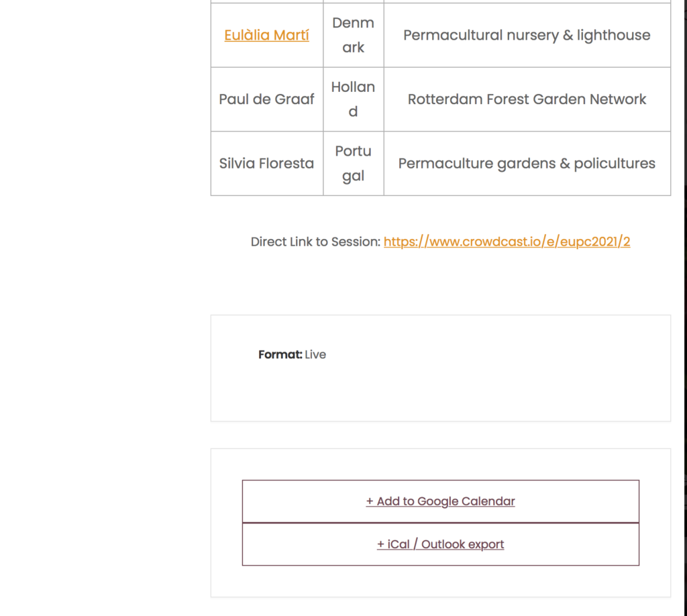Viewport: 687px width, 616px height.
Task: Click the Denmark country cell
Action: pyautogui.click(x=354, y=35)
